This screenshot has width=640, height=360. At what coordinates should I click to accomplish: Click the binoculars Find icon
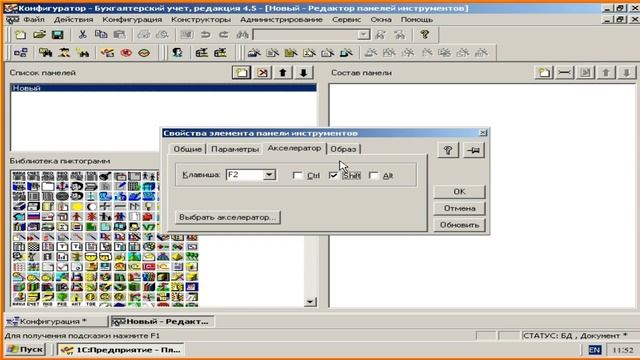[242, 35]
